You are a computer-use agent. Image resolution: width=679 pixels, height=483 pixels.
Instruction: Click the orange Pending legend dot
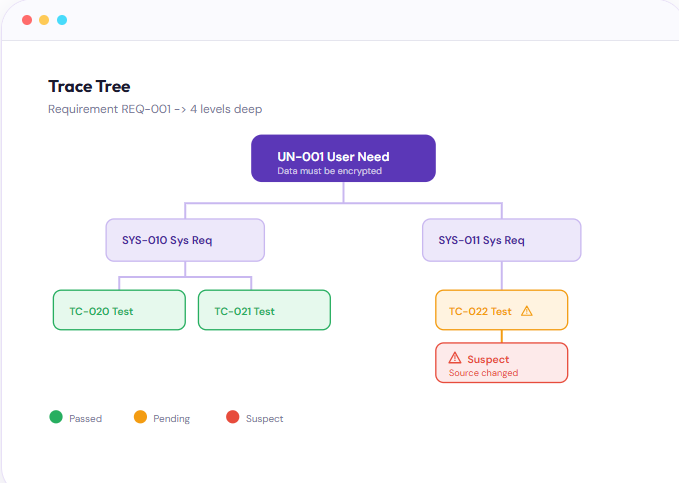(140, 417)
